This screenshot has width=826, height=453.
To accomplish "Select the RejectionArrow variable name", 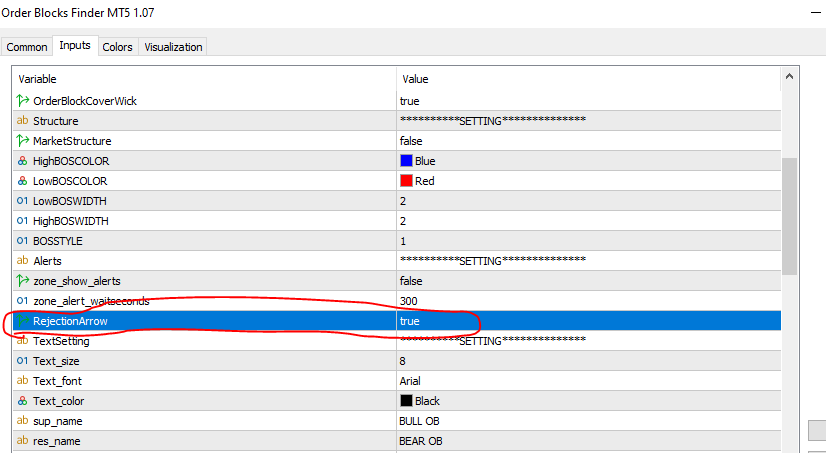I will pyautogui.click(x=70, y=321).
